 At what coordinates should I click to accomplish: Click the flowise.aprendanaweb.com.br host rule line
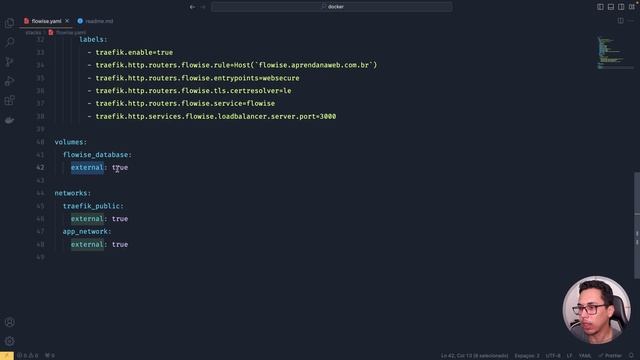[x=236, y=65]
